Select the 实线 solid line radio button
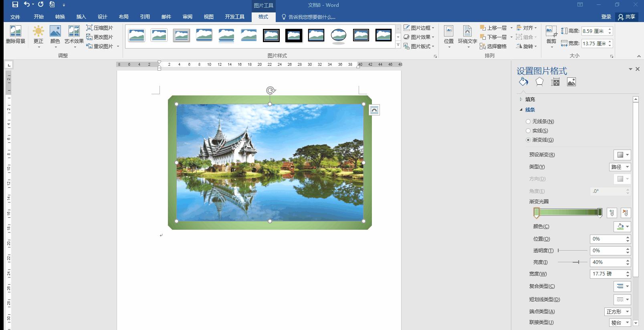This screenshot has width=644, height=330. click(528, 131)
